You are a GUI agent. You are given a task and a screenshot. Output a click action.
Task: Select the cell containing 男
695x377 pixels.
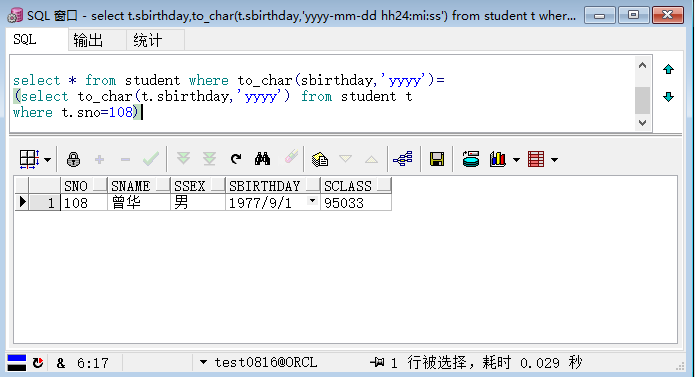[x=198, y=202]
